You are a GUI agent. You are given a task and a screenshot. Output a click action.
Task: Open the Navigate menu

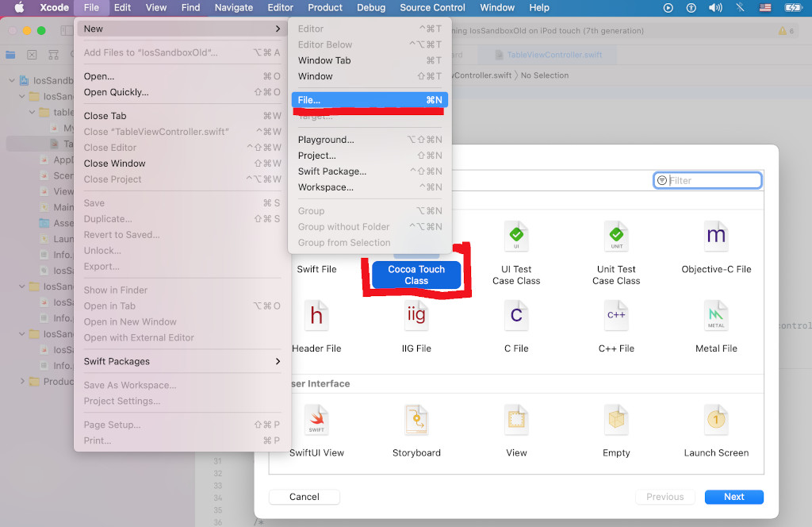234,7
